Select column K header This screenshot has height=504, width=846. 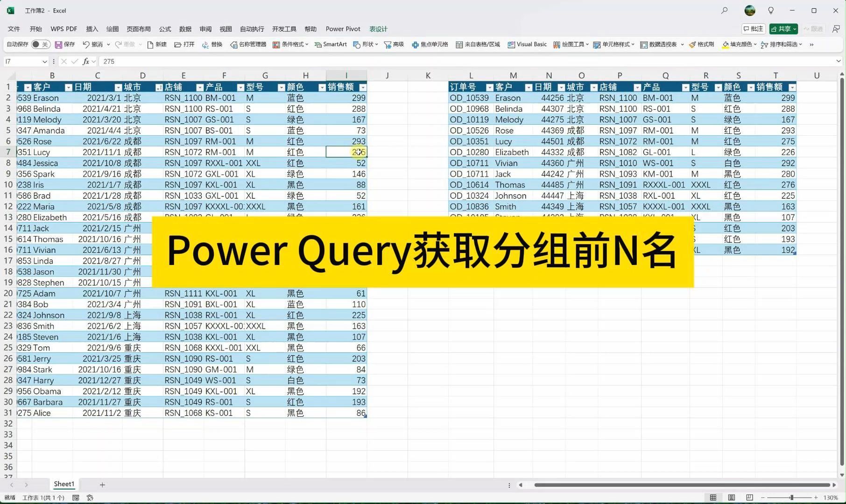[x=428, y=75]
